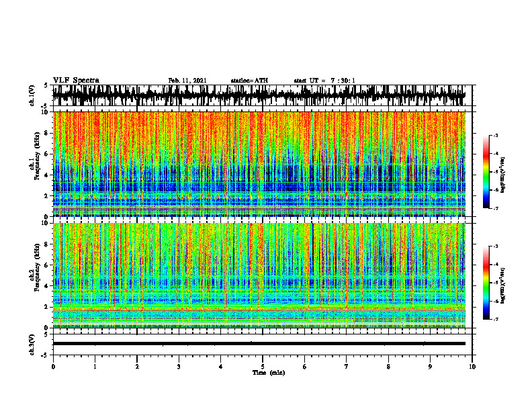Click the "start UT = 7:30:1" text
This screenshot has height=411, width=532.
324,81
